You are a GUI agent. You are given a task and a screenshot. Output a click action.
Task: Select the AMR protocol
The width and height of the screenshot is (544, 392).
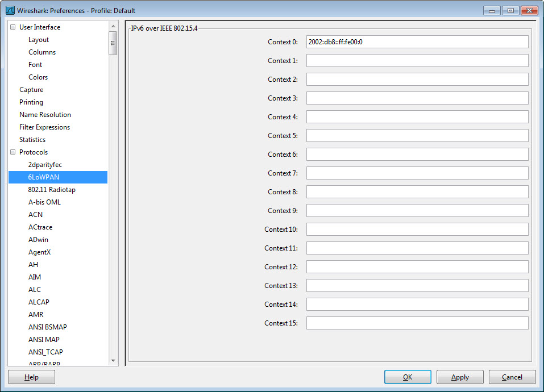click(x=36, y=314)
